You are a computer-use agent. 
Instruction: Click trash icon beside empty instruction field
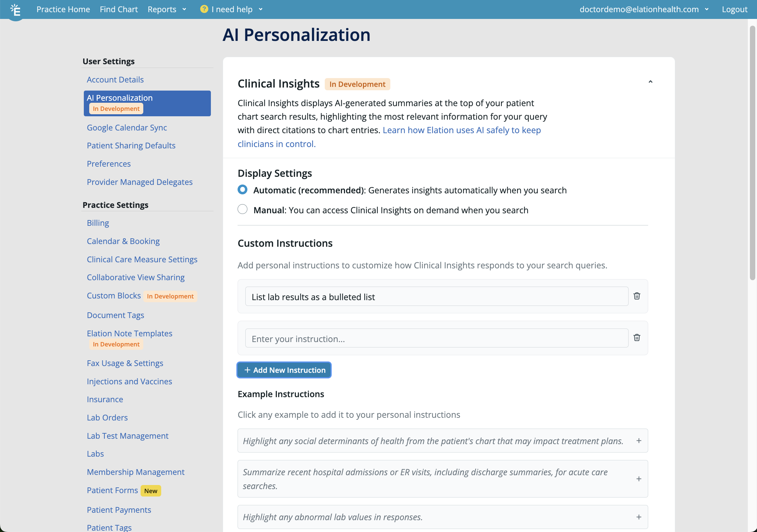coord(637,338)
